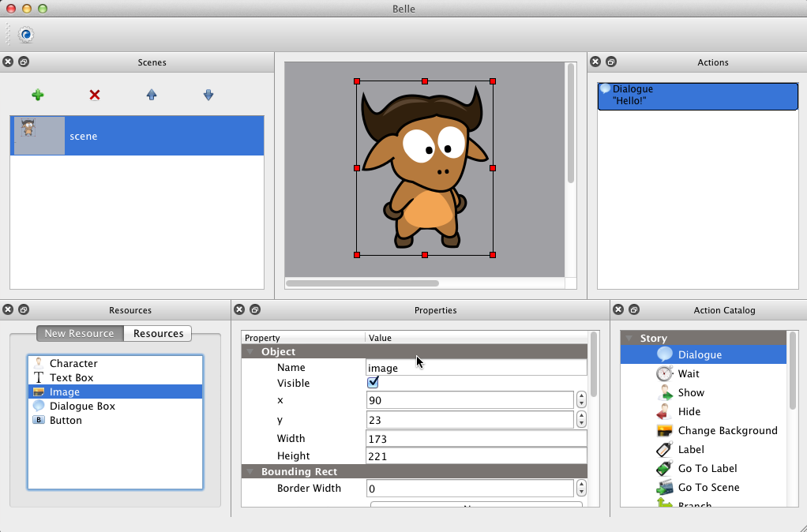This screenshot has width=807, height=532.
Task: Move scene up with the up arrow
Action: click(152, 95)
